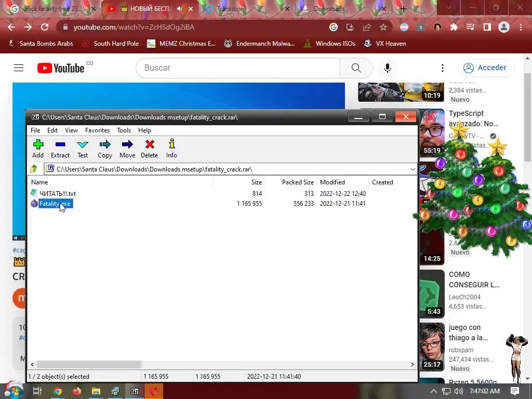Open YouTube settings three-dot menu
This screenshot has height=399, width=532.
[x=443, y=68]
